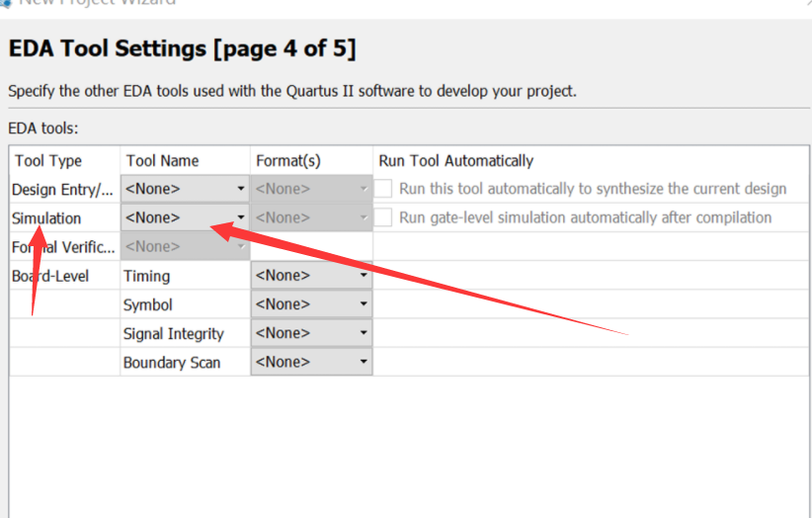Open the Timing format dropdown
Image resolution: width=812 pixels, height=518 pixels.
point(311,276)
